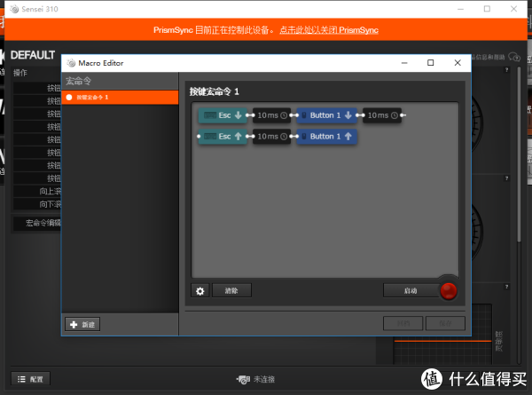The image size is (532, 395).
Task: Click the 宏命令编辑 launch button in the main window
Action: pyautogui.click(x=37, y=223)
